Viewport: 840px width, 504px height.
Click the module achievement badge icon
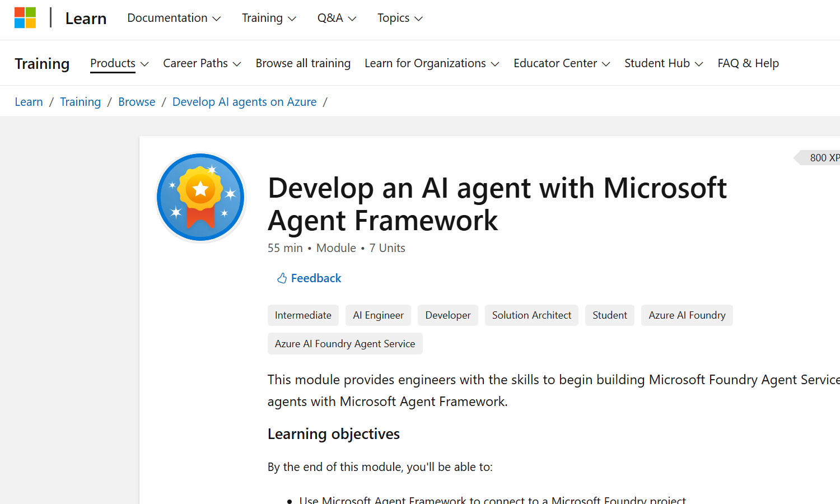pyautogui.click(x=200, y=197)
